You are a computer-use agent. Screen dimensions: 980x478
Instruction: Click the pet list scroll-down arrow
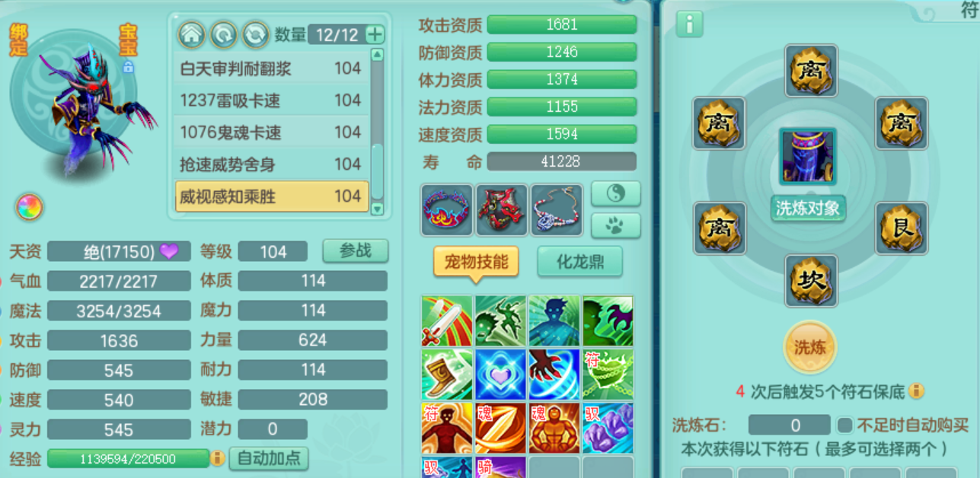(x=376, y=208)
